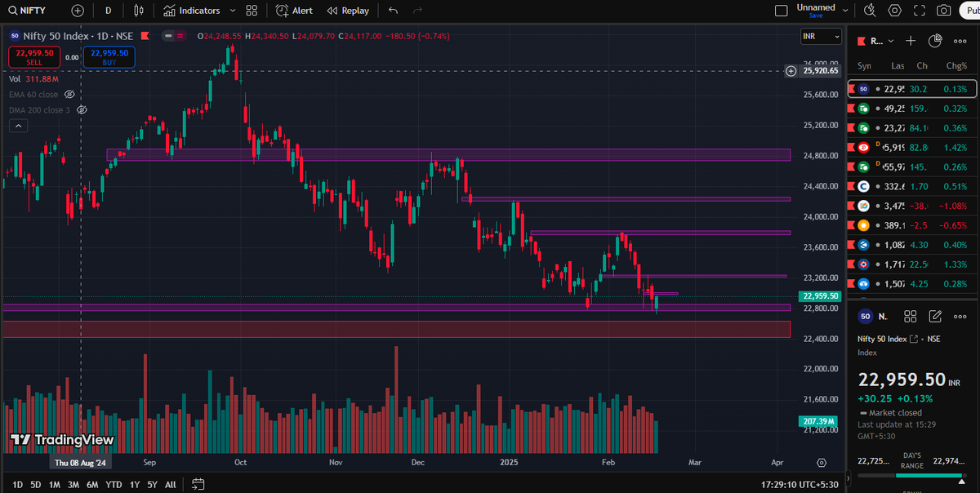The image size is (980, 493).
Task: Select the watchlist row showing 1.33%
Action: coord(913,264)
